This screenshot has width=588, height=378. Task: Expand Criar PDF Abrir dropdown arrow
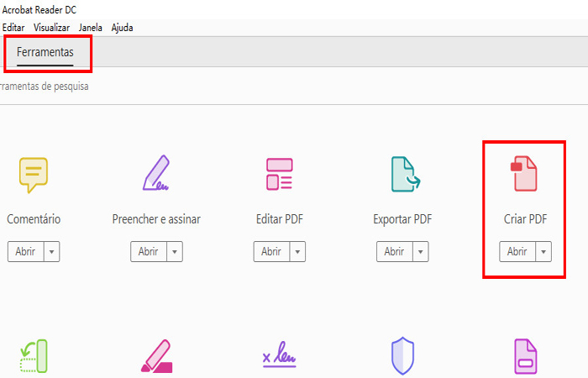543,252
